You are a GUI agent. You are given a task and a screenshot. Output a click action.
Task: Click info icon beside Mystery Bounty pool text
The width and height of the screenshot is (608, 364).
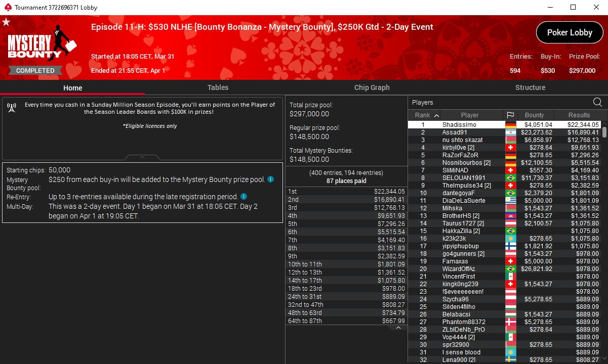click(270, 179)
